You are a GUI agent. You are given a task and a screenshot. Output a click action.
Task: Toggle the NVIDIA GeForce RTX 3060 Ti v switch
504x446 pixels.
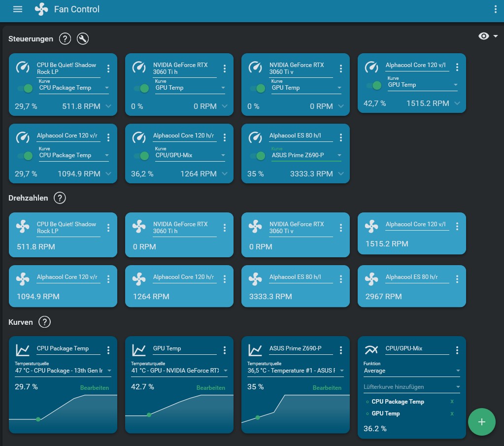[258, 88]
